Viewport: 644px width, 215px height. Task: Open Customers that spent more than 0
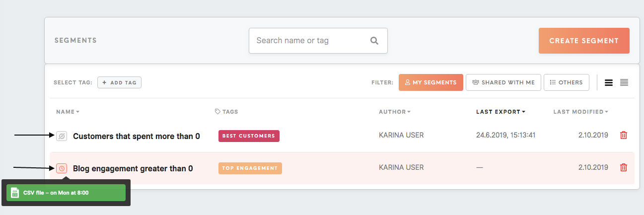click(137, 136)
